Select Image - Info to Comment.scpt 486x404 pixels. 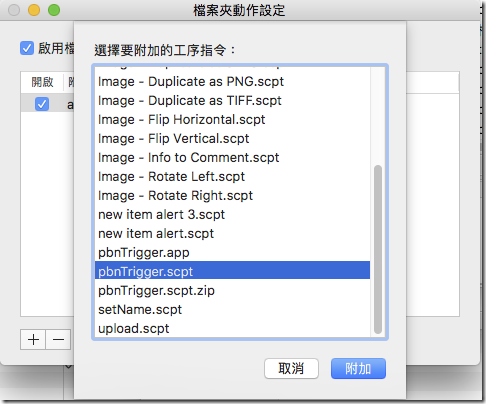(232, 157)
